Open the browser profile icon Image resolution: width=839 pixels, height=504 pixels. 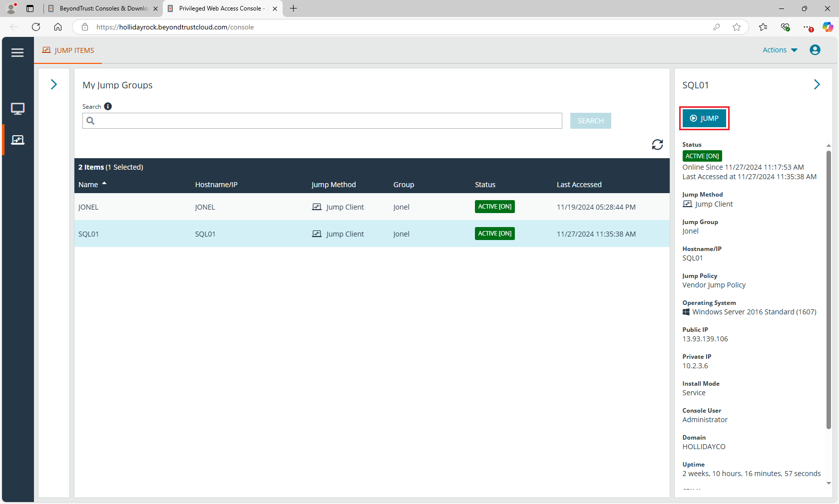(11, 8)
